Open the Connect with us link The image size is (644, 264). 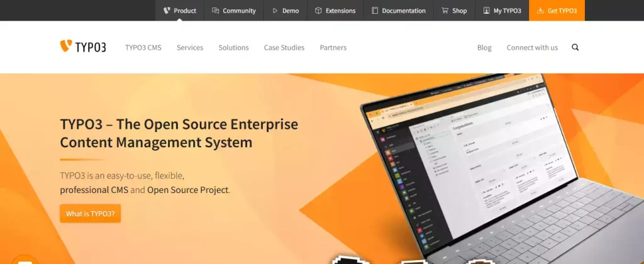pos(532,48)
